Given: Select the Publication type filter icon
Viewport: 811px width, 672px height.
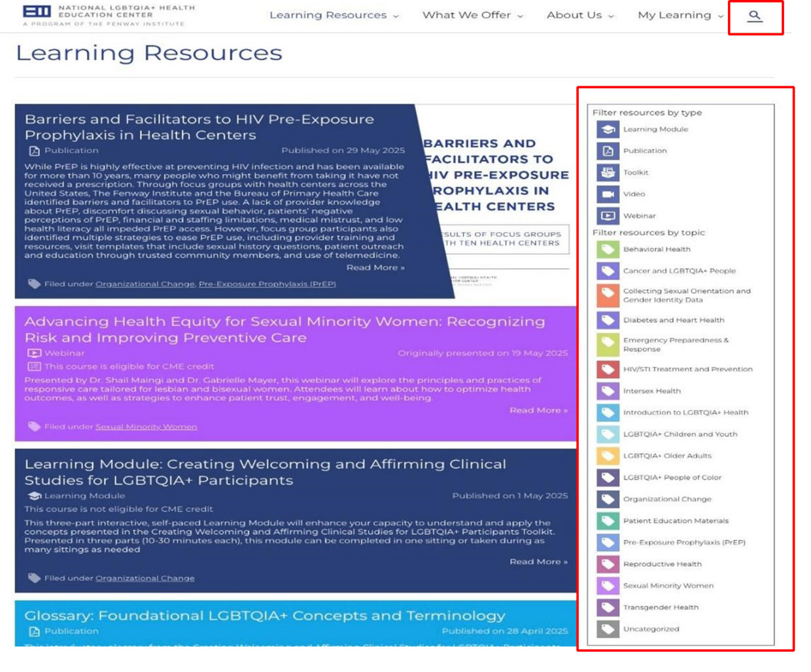Looking at the screenshot, I should [608, 151].
